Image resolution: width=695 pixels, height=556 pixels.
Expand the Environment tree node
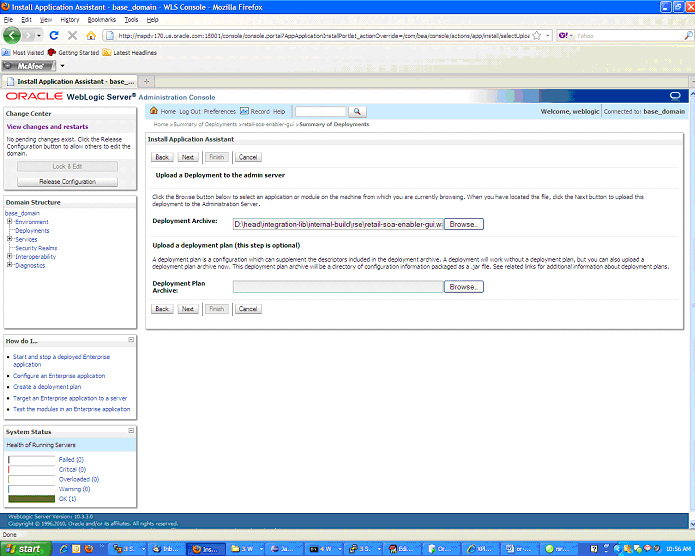coord(9,221)
